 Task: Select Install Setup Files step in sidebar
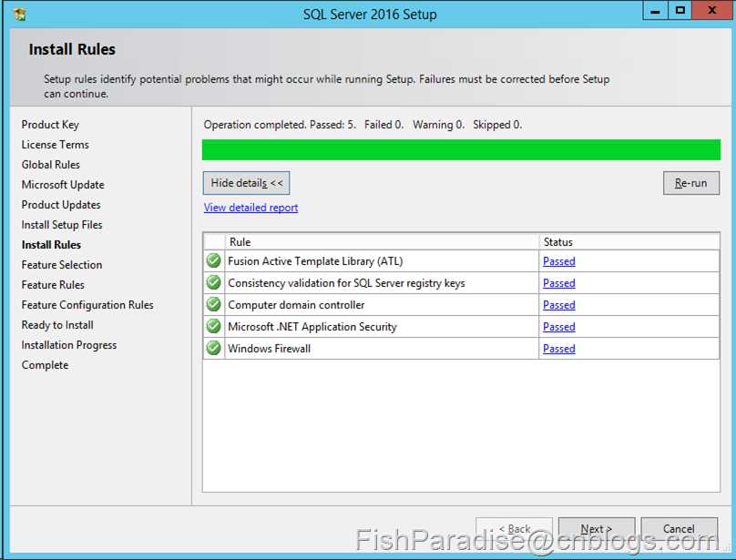[x=62, y=225]
